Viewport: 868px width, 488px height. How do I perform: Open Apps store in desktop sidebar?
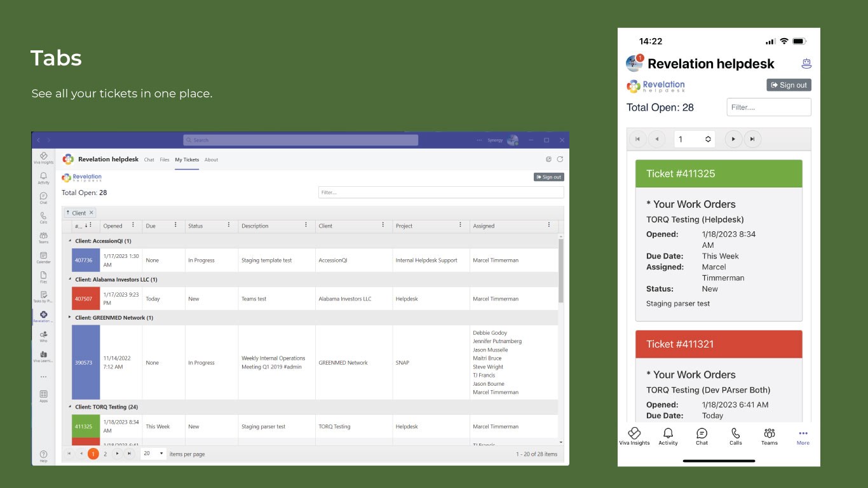(x=43, y=396)
